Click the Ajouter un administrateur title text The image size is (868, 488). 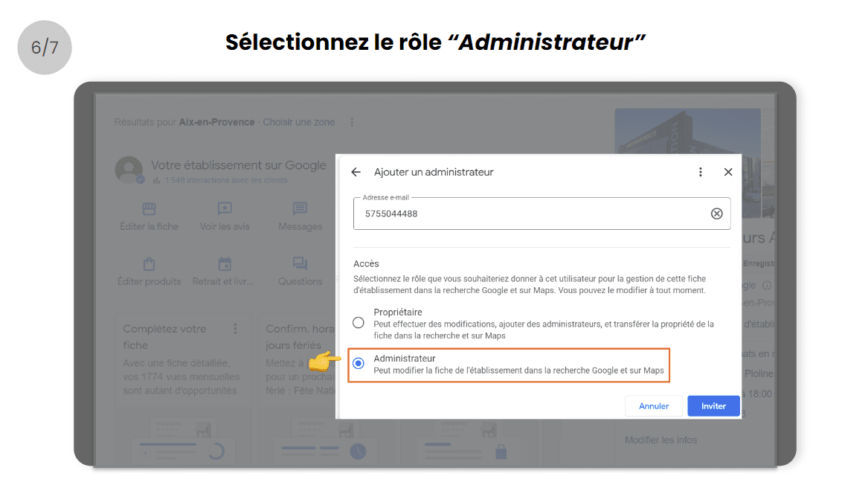tap(434, 173)
